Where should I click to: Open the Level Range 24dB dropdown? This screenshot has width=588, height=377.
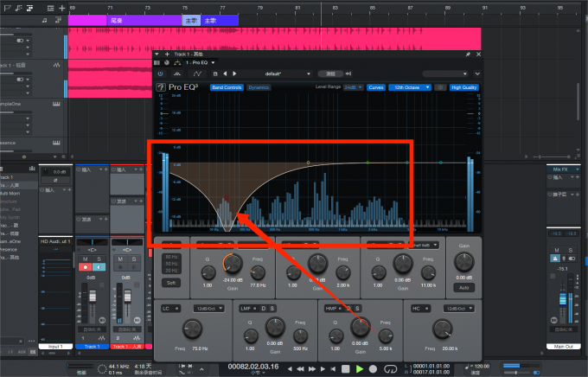(354, 87)
